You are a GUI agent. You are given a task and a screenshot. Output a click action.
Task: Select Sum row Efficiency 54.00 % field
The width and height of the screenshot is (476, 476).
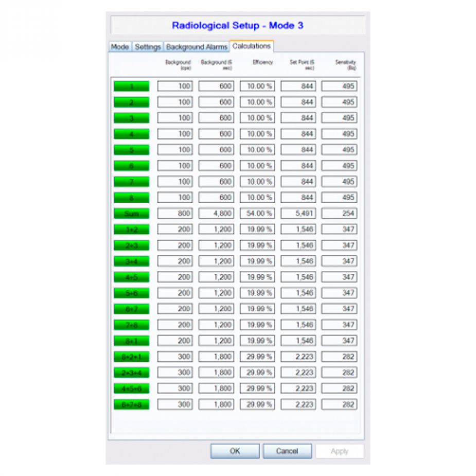pyautogui.click(x=257, y=214)
